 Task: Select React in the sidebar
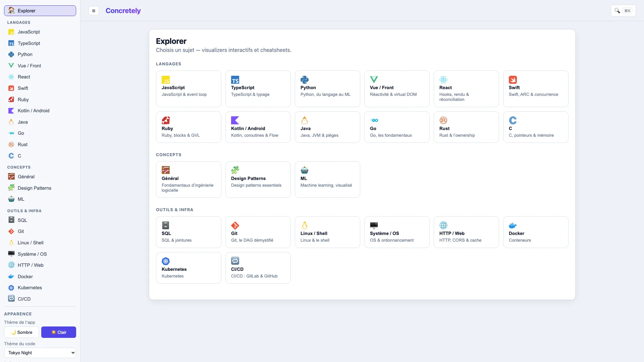coord(40,77)
